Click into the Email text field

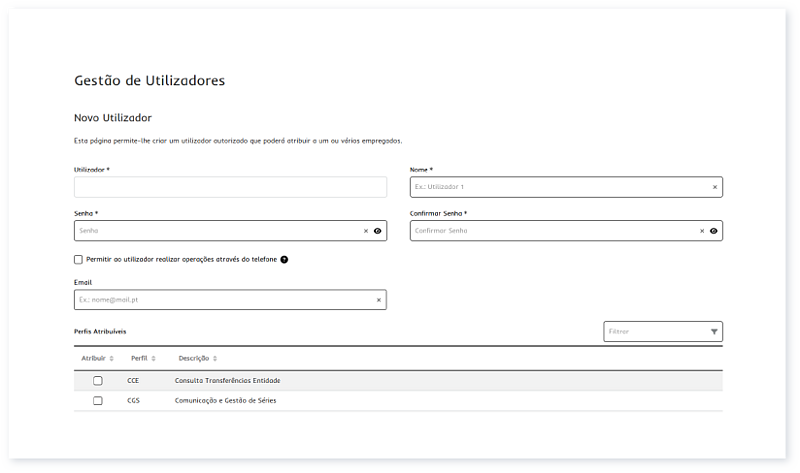pos(220,300)
